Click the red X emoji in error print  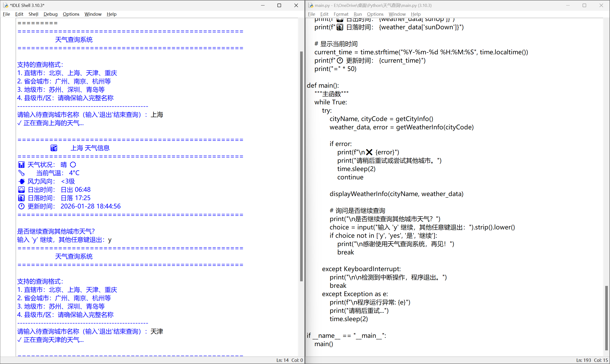369,152
